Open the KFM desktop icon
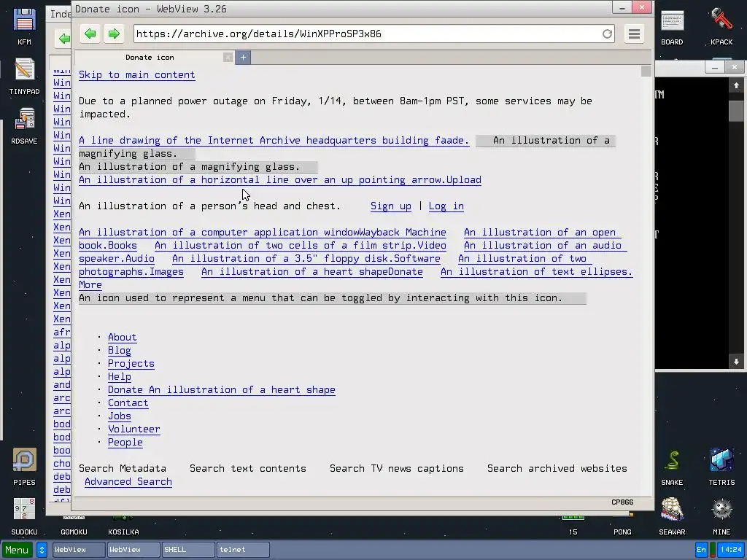This screenshot has width=747, height=560. (24, 27)
